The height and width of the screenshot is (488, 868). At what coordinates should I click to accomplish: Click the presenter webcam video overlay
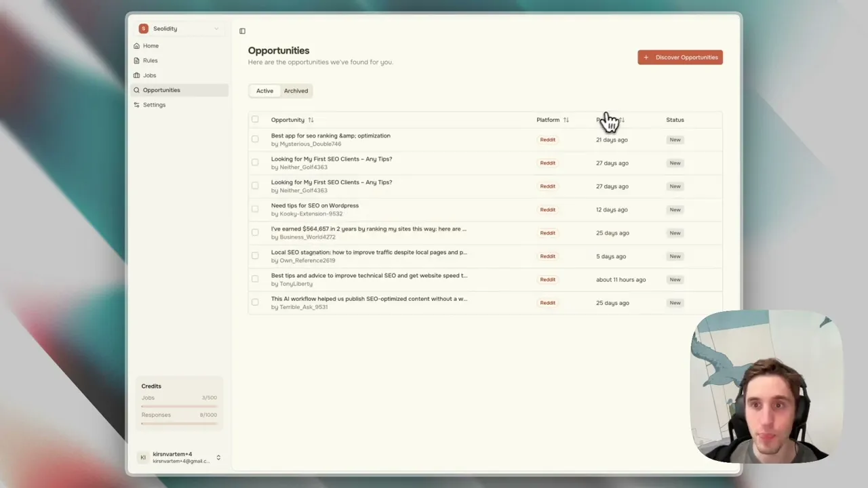click(767, 386)
